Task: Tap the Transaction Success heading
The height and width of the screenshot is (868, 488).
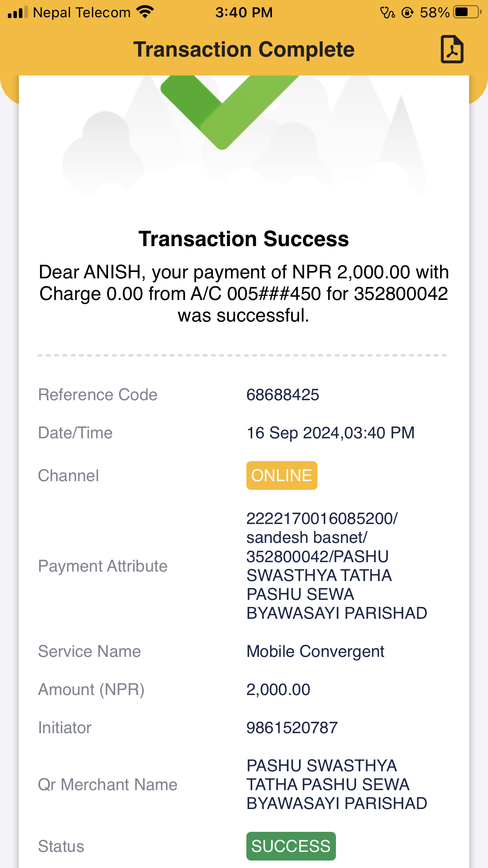Action: (x=244, y=239)
